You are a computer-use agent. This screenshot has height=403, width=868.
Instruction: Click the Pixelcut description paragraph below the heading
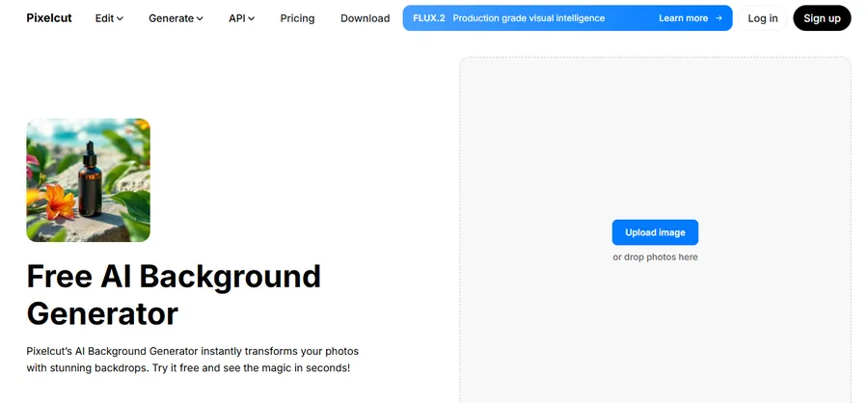(x=192, y=360)
